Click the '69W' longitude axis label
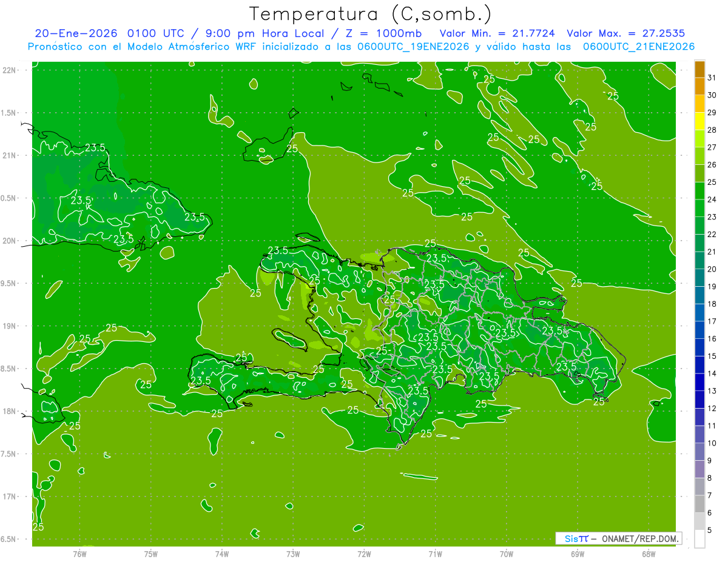 point(578,554)
